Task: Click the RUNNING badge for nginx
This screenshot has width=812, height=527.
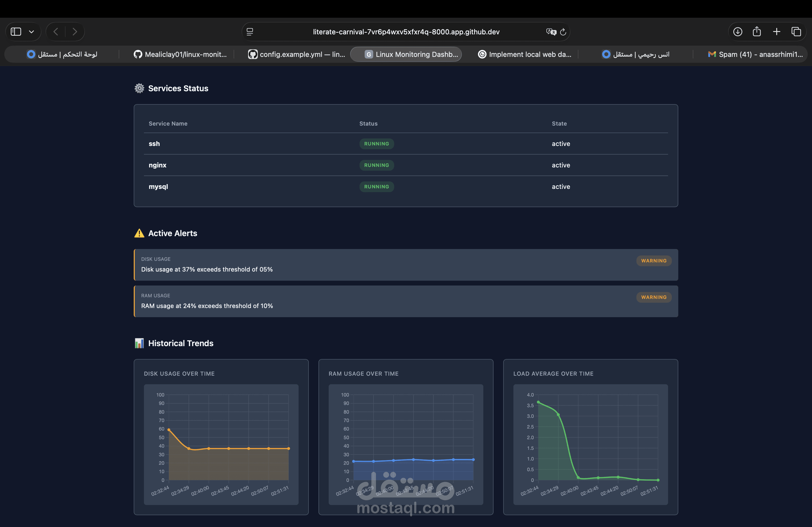Action: 376,165
